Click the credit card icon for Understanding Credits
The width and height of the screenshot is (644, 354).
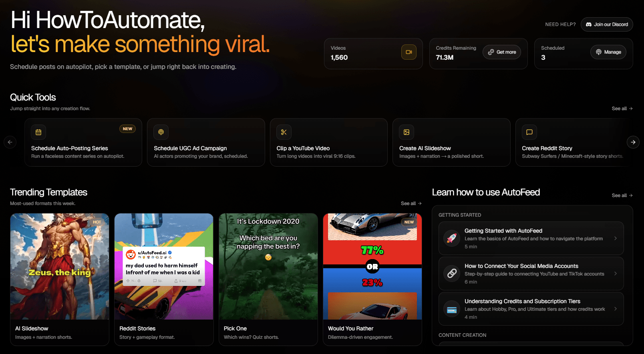(x=452, y=309)
